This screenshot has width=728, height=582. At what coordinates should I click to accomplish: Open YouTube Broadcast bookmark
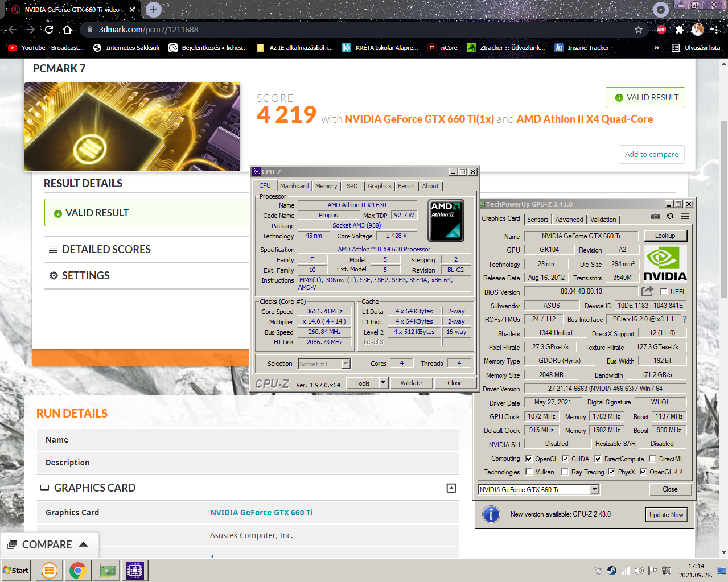pyautogui.click(x=46, y=48)
